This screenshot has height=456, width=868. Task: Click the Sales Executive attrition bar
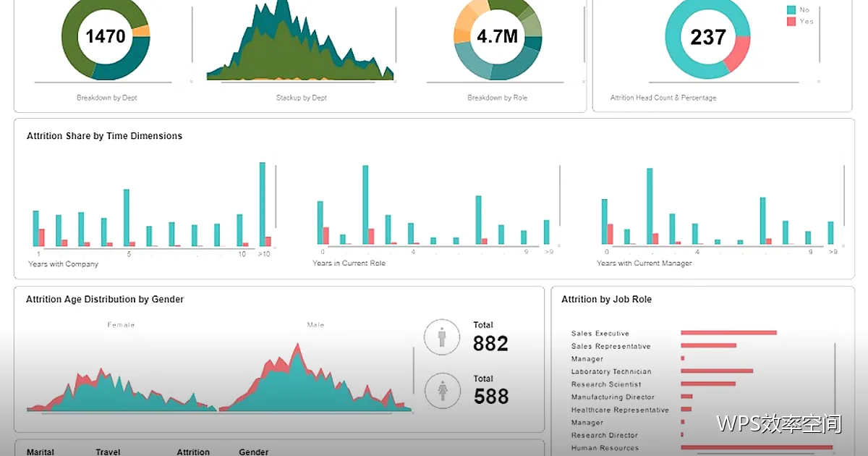click(728, 333)
